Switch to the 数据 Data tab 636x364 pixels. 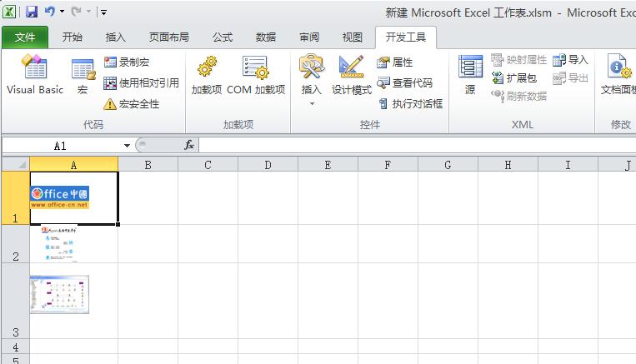coord(266,37)
